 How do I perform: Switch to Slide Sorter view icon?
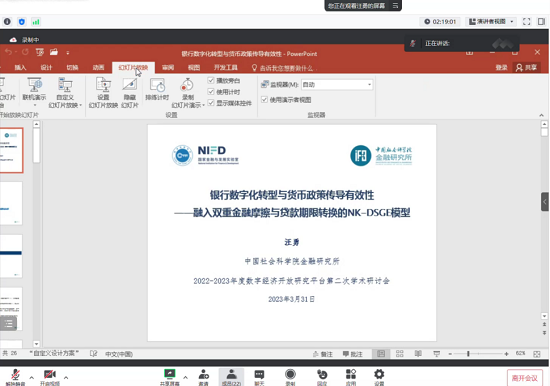pyautogui.click(x=400, y=354)
